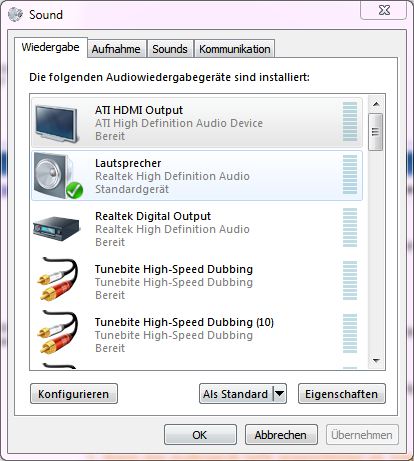Click the Tunebite High-Speed Dubbing cable icon
The width and height of the screenshot is (414, 461).
[x=58, y=279]
